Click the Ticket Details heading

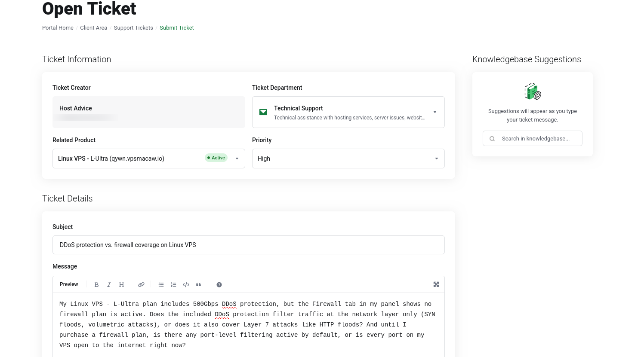click(68, 198)
